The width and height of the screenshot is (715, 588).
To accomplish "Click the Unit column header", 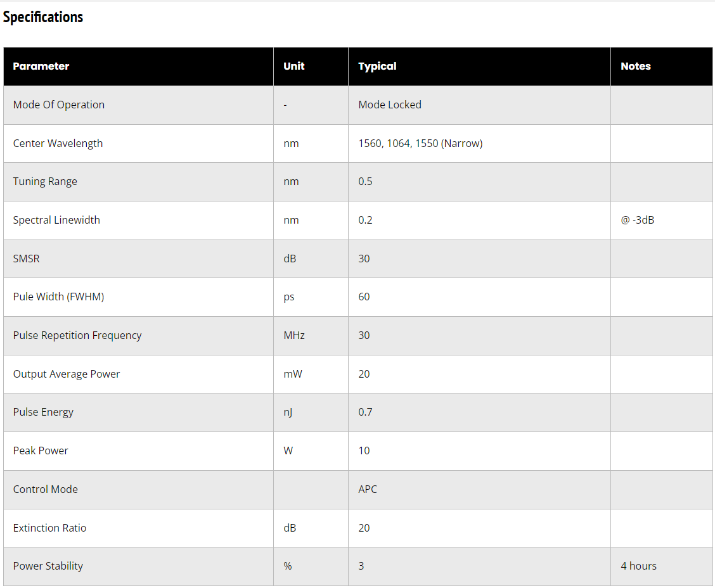I will coord(294,66).
